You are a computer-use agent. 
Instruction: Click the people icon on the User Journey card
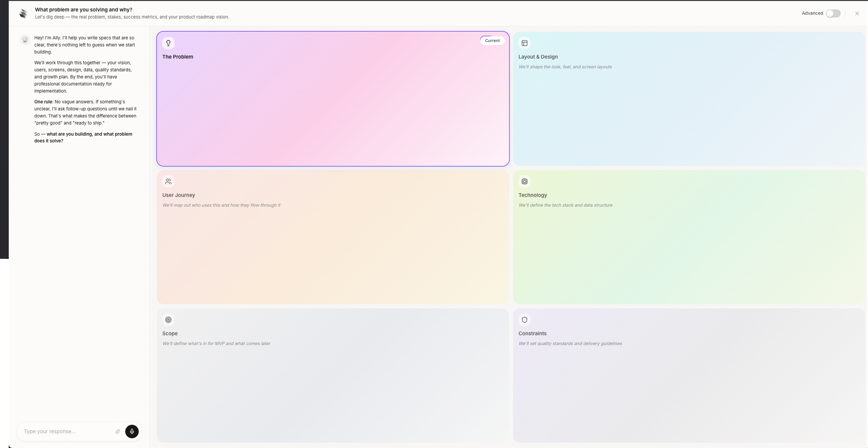[x=168, y=181]
